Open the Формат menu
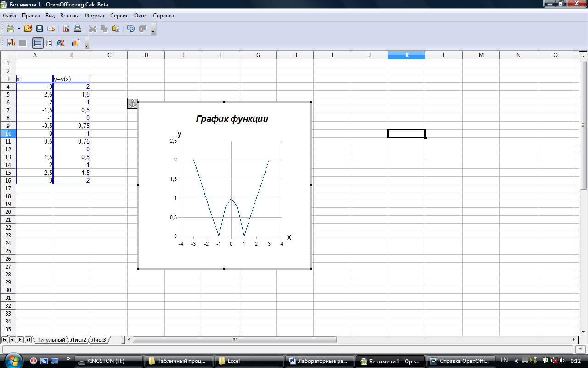The width and height of the screenshot is (588, 368). (x=95, y=16)
